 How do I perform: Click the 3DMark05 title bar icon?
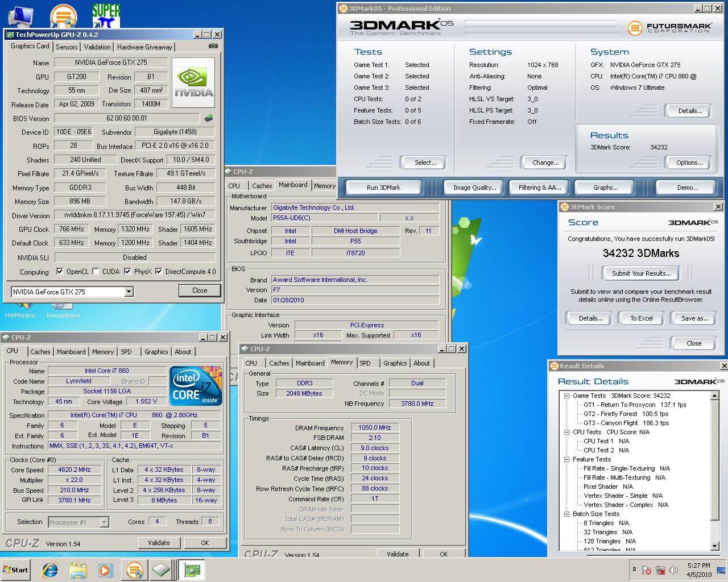(343, 9)
